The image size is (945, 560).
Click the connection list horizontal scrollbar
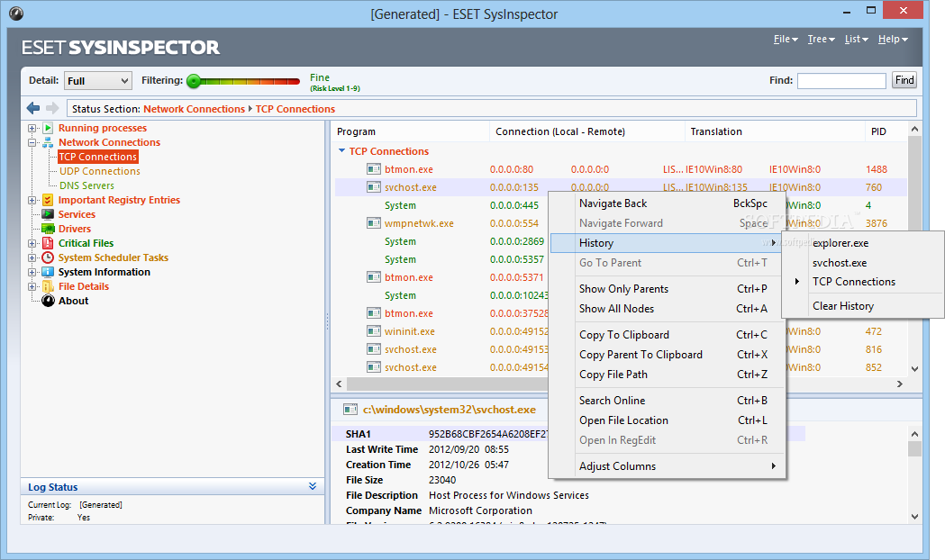pos(445,384)
